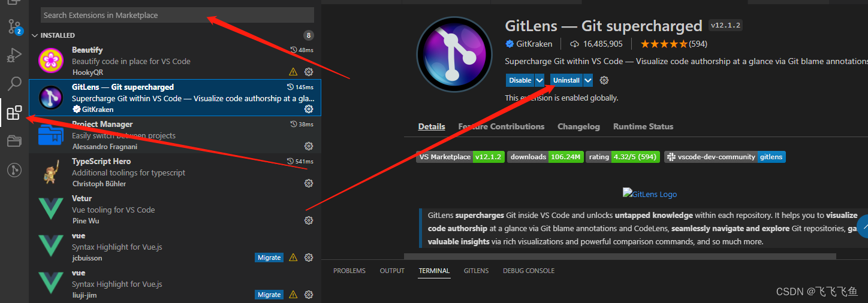Open the Disable button dropdown arrow
The width and height of the screenshot is (868, 303).
click(x=540, y=80)
